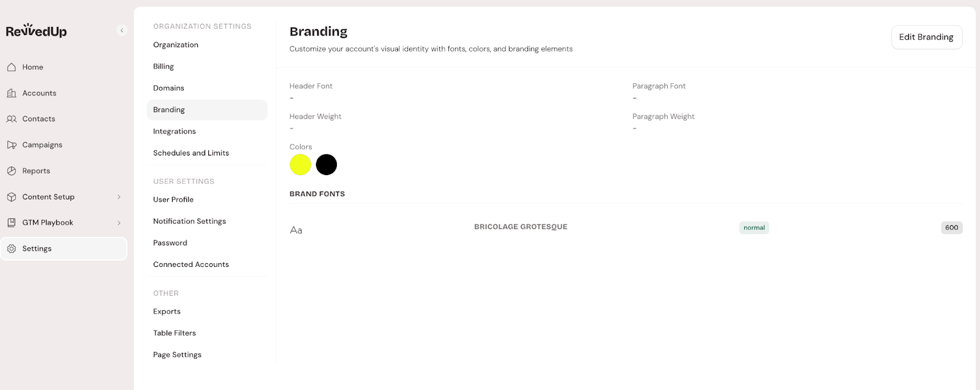This screenshot has height=390, width=980.
Task: Click the Home icon in sidebar
Action: click(x=12, y=67)
